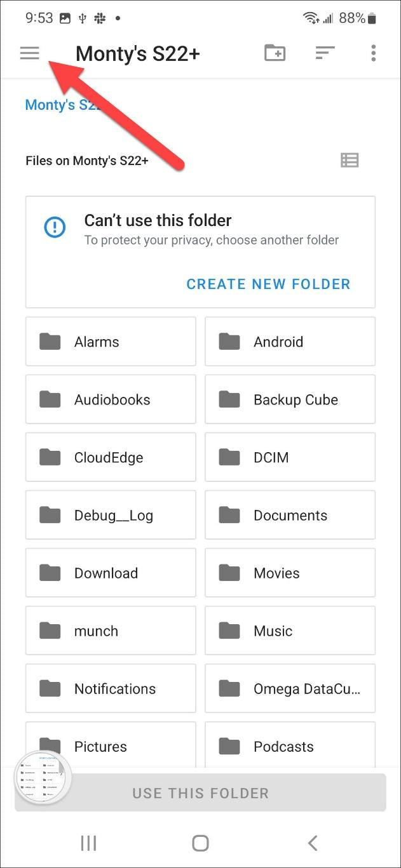
Task: Switch to list view layout
Action: (350, 160)
